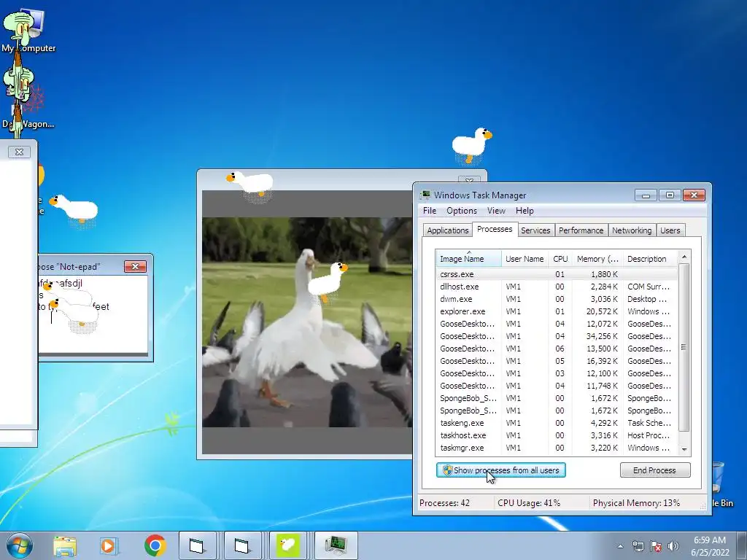Open the Options menu in Task Manager

[x=461, y=211]
